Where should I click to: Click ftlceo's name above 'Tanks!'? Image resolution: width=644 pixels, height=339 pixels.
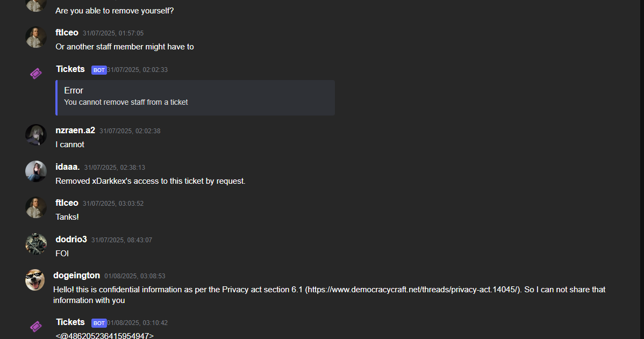click(67, 203)
